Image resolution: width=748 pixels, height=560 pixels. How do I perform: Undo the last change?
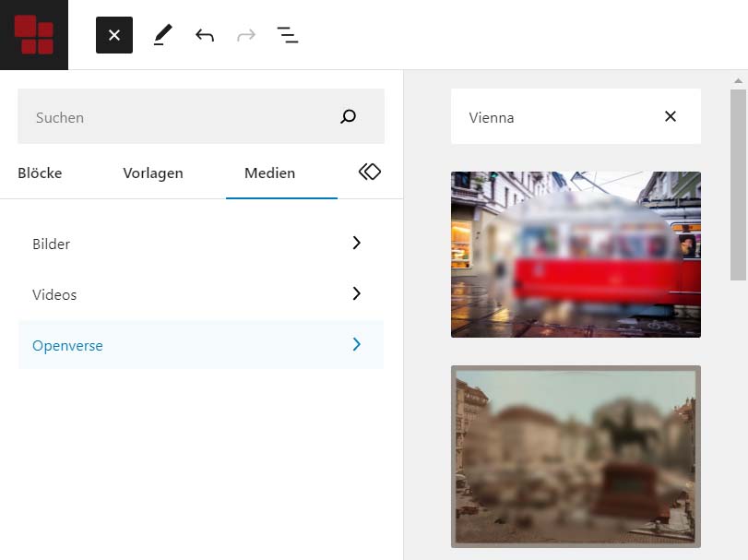click(205, 35)
